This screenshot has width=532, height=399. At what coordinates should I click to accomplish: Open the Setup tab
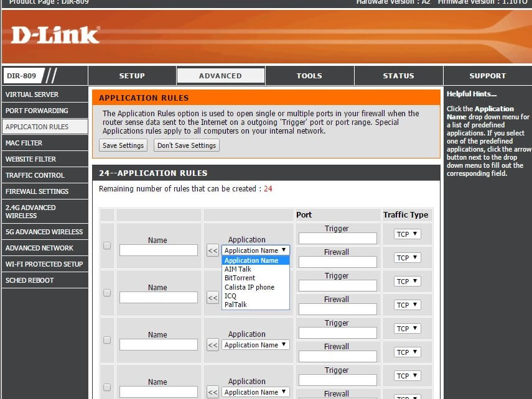132,76
